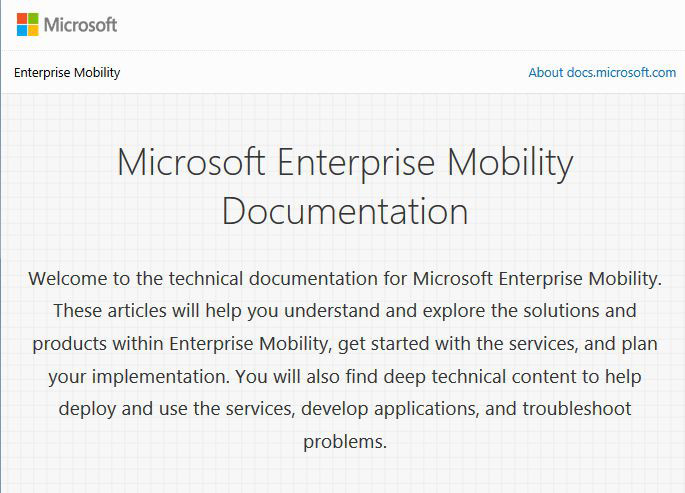Click the word Welcome starting the intro paragraph
The height and width of the screenshot is (493, 685).
(x=68, y=279)
